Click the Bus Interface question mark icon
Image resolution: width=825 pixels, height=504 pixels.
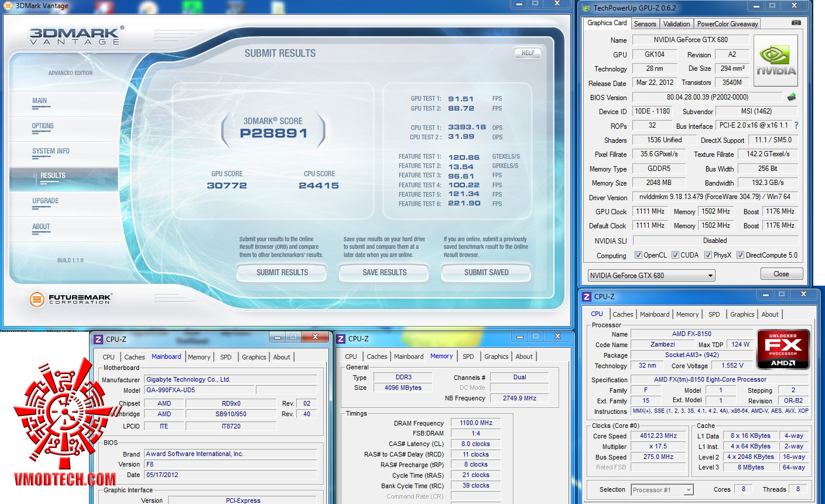pos(796,125)
